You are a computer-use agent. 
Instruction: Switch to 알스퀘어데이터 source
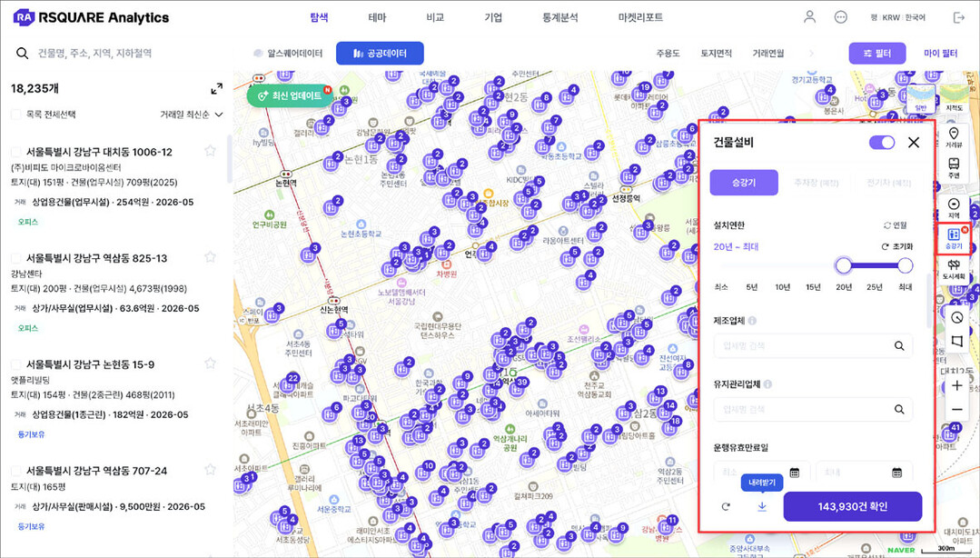[288, 54]
